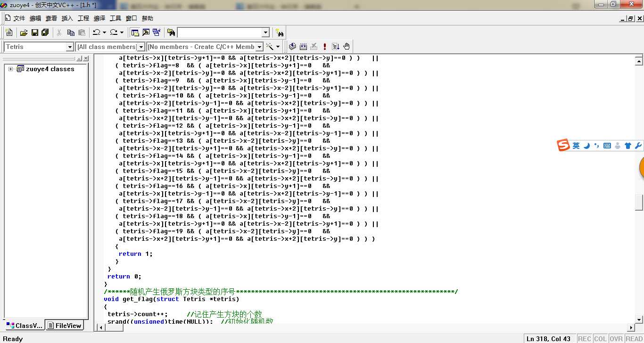Open the Find combo box dropdown arrow
The height and width of the screenshot is (343, 644).
(265, 33)
